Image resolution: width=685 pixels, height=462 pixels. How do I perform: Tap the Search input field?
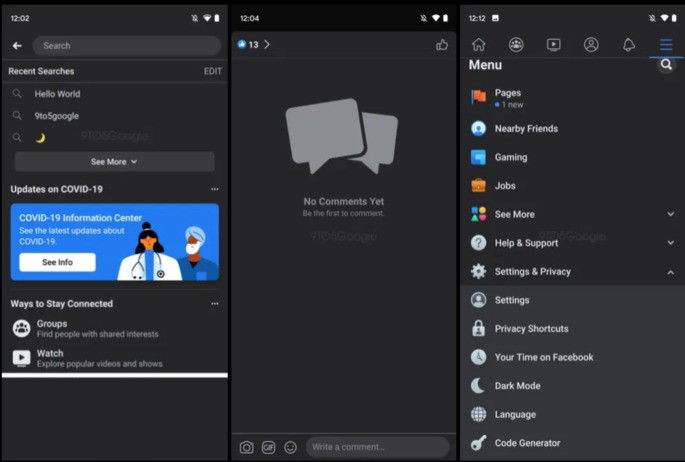coord(127,45)
